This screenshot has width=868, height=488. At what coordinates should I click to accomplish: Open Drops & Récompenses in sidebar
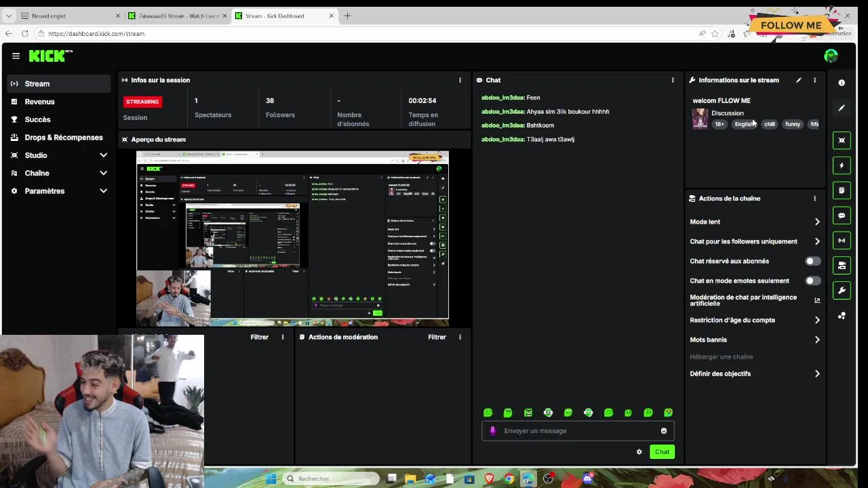click(59, 137)
